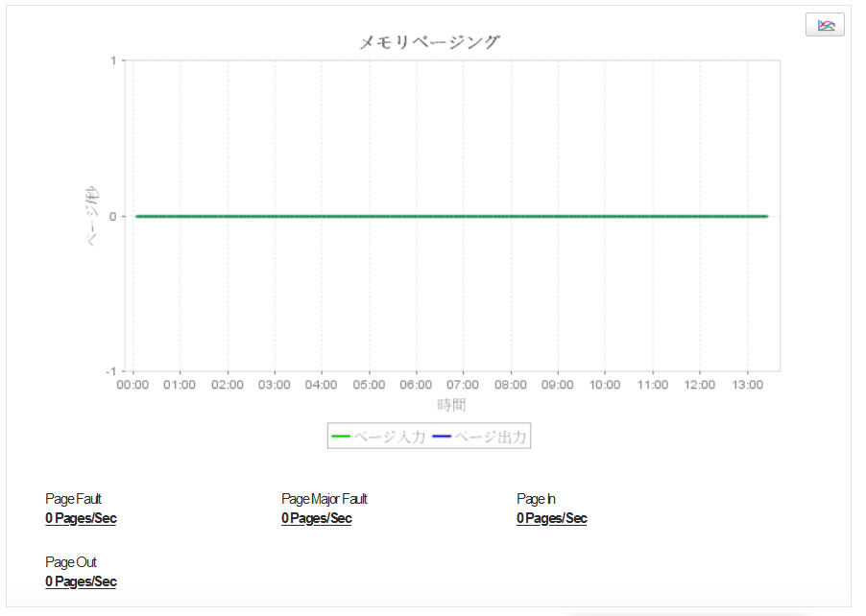
Task: Click the 06:00 mark on the time axis
Action: pos(416,384)
